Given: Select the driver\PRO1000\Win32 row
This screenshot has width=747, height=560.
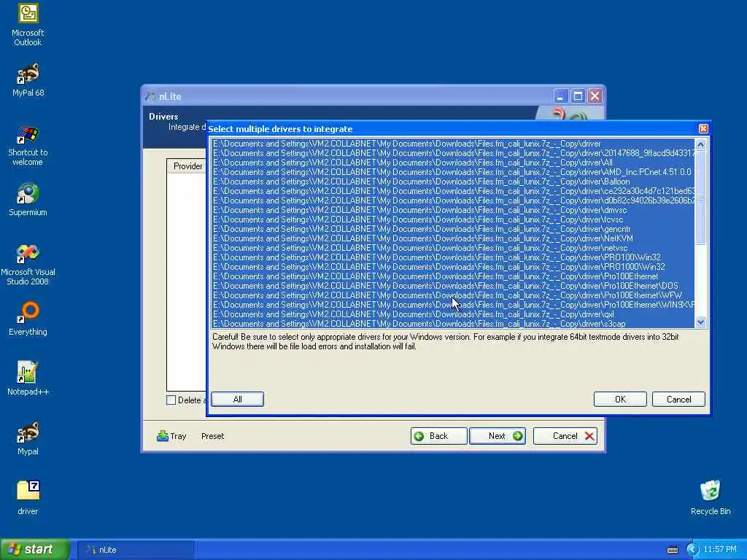Looking at the screenshot, I should click(x=454, y=267).
